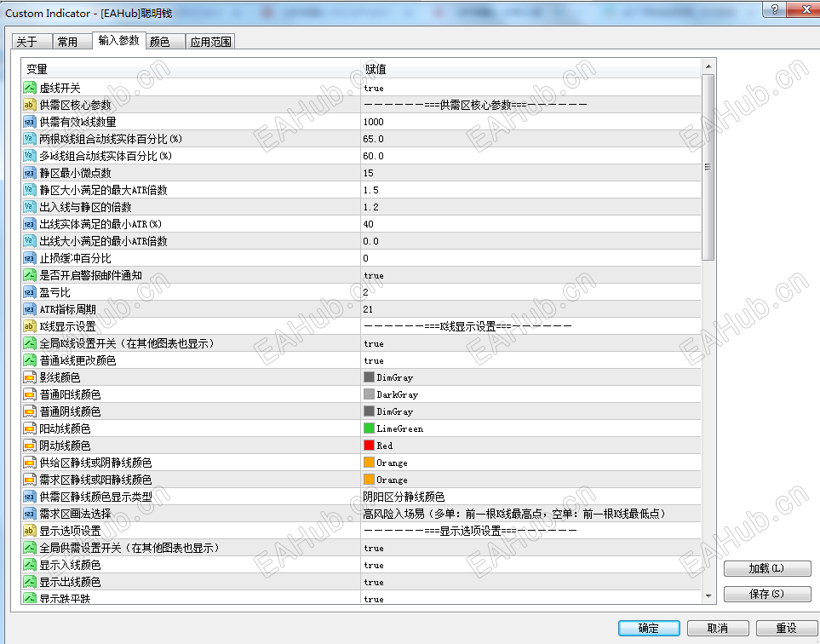The width and height of the screenshot is (820, 644).
Task: Click the integer icon beside 盈亏比
Action: point(29,292)
